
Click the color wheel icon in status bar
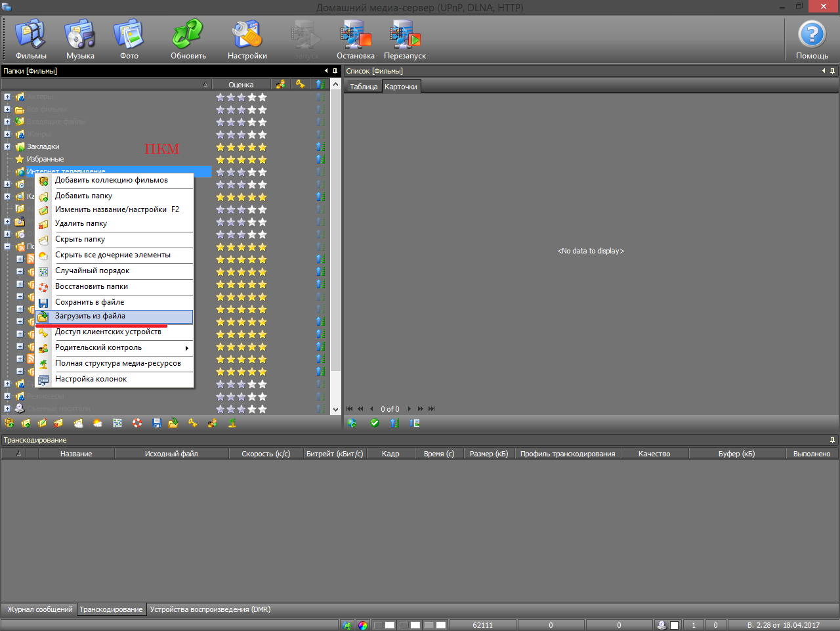(x=363, y=625)
